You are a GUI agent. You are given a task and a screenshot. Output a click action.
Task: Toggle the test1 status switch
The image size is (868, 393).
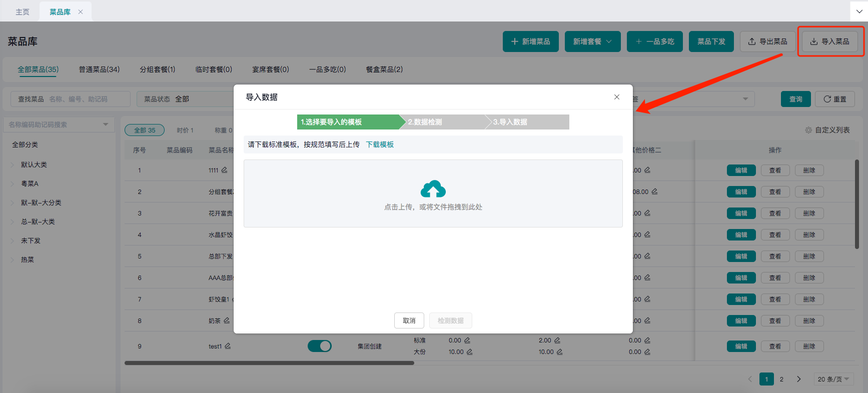coord(320,346)
